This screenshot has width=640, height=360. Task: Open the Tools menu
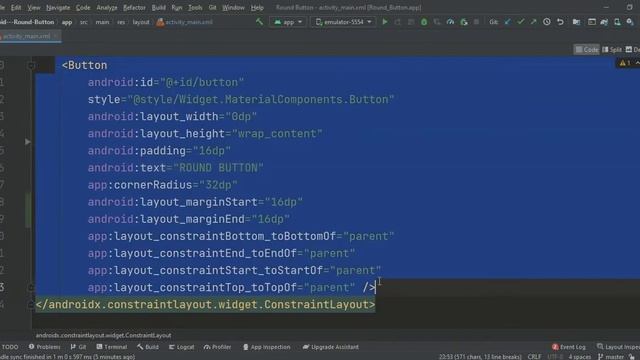(x=195, y=7)
